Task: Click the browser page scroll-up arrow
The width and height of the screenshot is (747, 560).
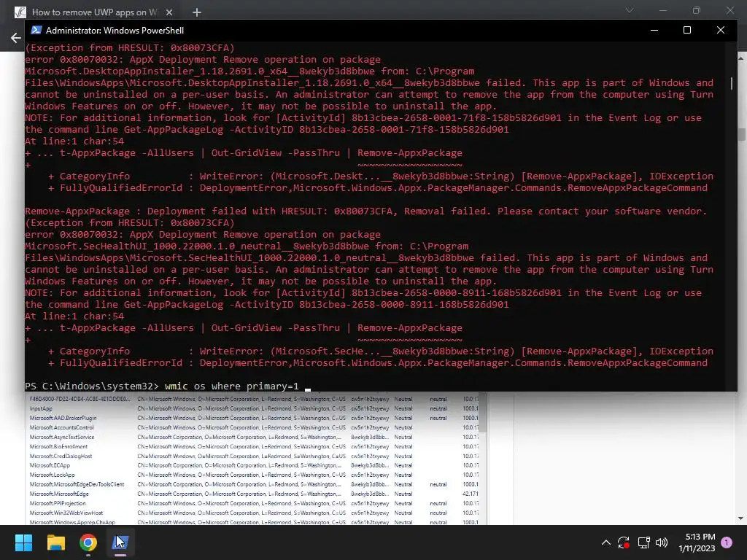Action: tap(741, 58)
